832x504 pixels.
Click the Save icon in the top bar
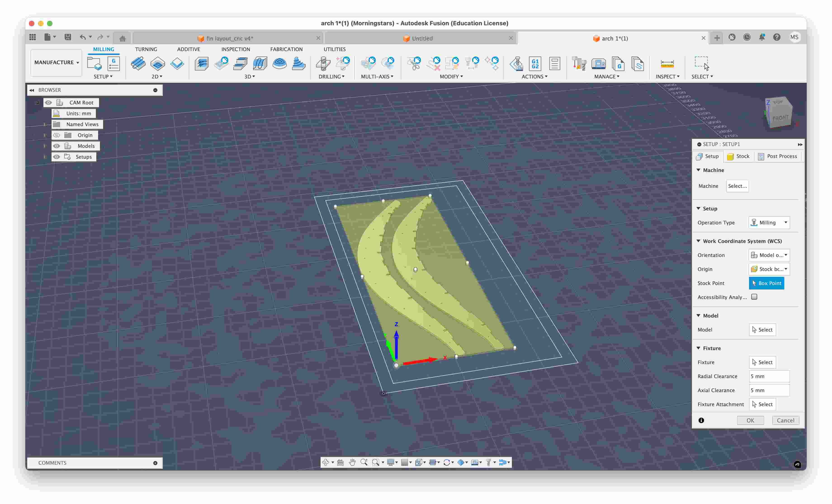(68, 37)
